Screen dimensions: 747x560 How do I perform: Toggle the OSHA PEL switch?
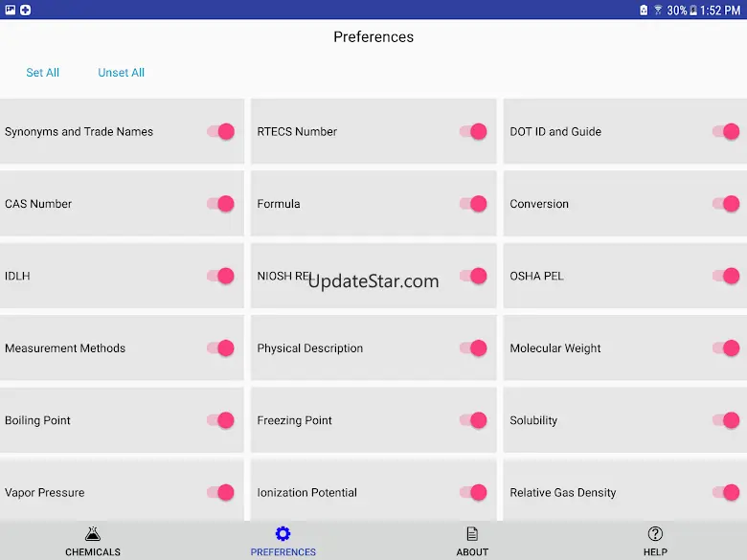click(726, 276)
